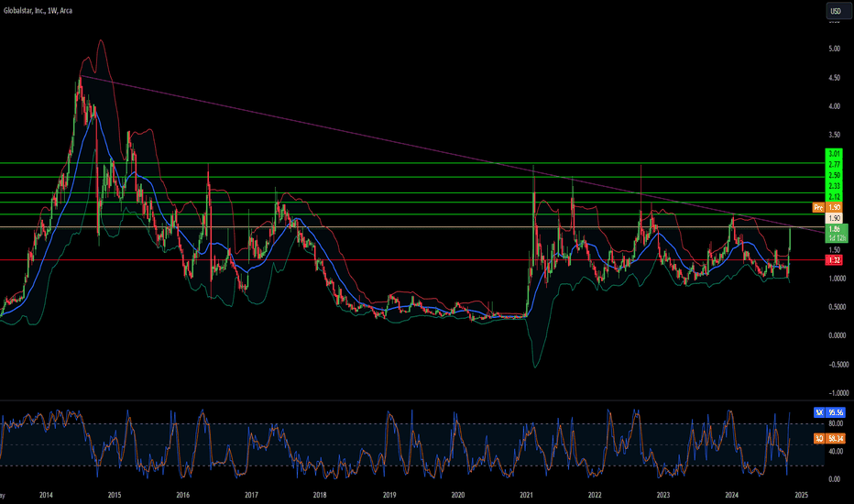Viewport: 854px width, 504px height.
Task: Click the green 2.33 price label
Action: tap(834, 186)
